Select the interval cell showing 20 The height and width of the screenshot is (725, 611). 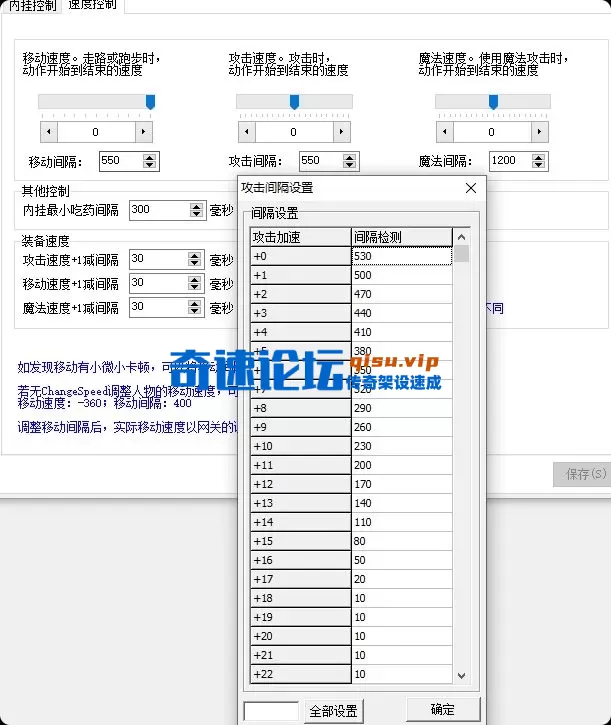coord(401,579)
